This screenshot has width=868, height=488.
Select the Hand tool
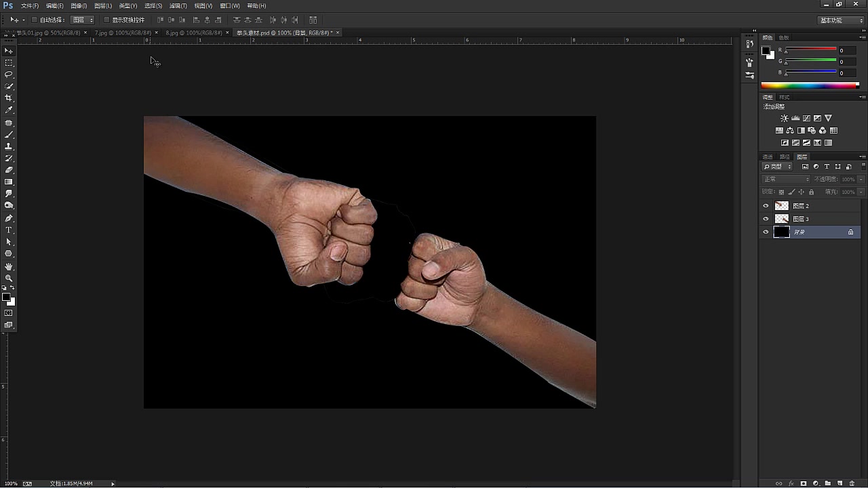pyautogui.click(x=9, y=266)
